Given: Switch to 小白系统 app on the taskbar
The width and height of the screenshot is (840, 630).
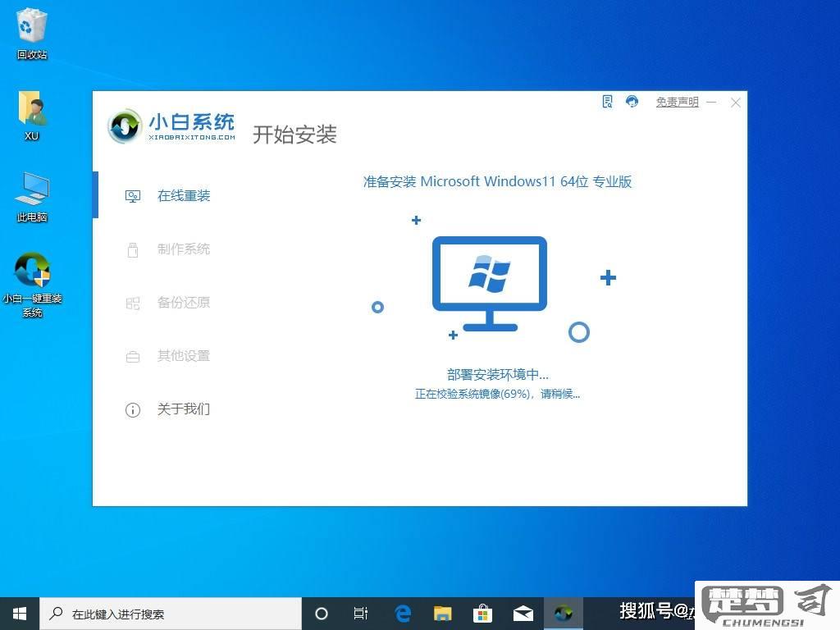Looking at the screenshot, I should 563,614.
